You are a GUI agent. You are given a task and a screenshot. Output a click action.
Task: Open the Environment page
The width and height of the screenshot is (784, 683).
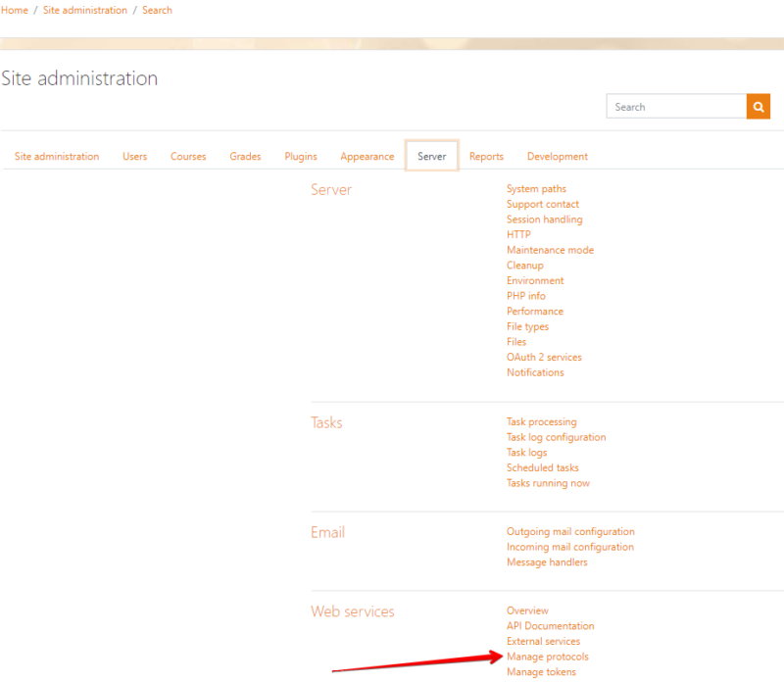(x=535, y=280)
